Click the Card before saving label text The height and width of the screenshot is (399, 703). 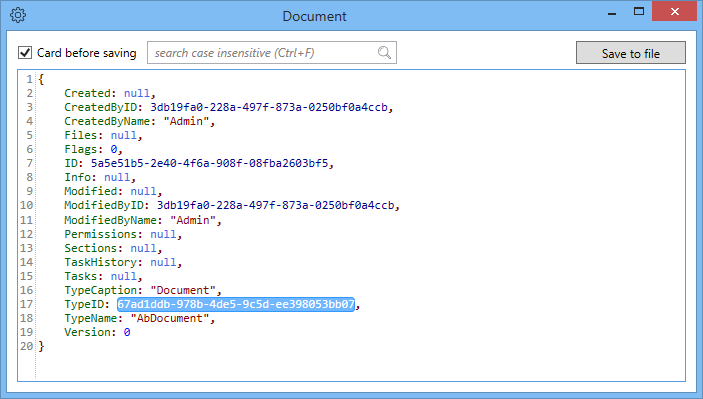(87, 53)
